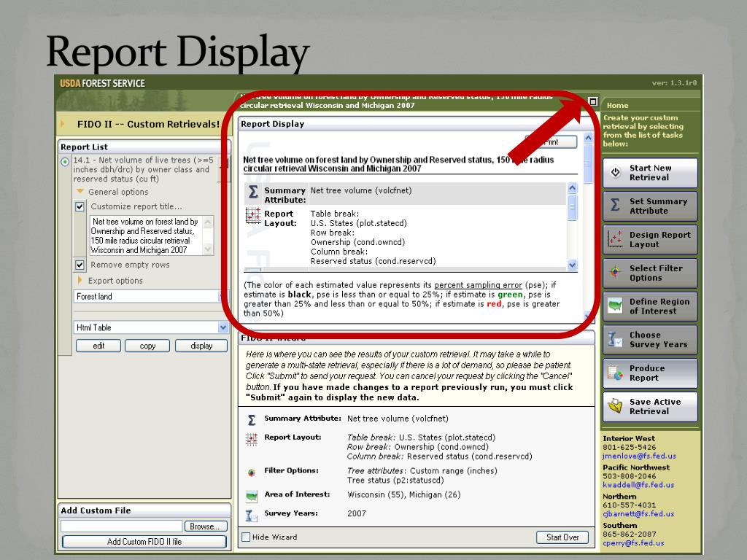Image resolution: width=747 pixels, height=560 pixels.
Task: Click the report title text box scroll-up arrow
Action: 208,222
